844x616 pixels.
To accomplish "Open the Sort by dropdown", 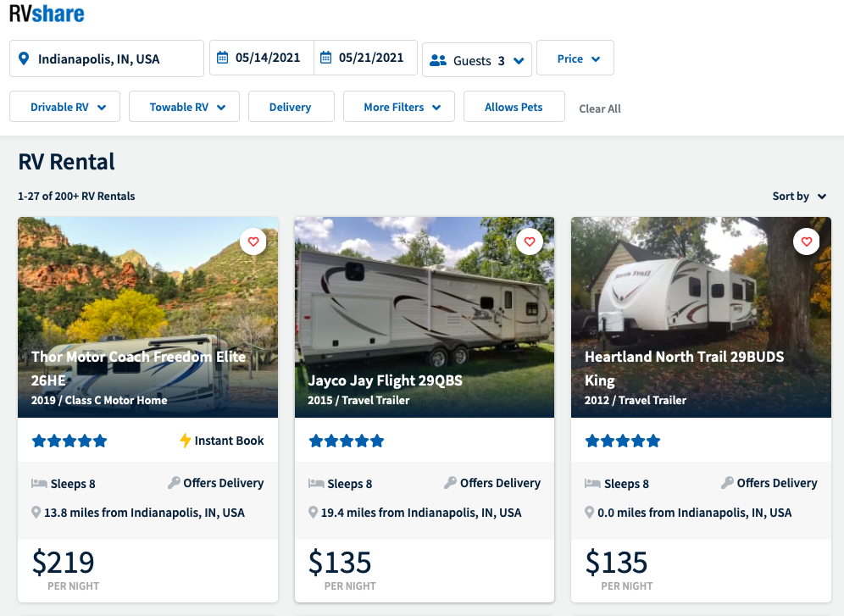I will coord(799,197).
